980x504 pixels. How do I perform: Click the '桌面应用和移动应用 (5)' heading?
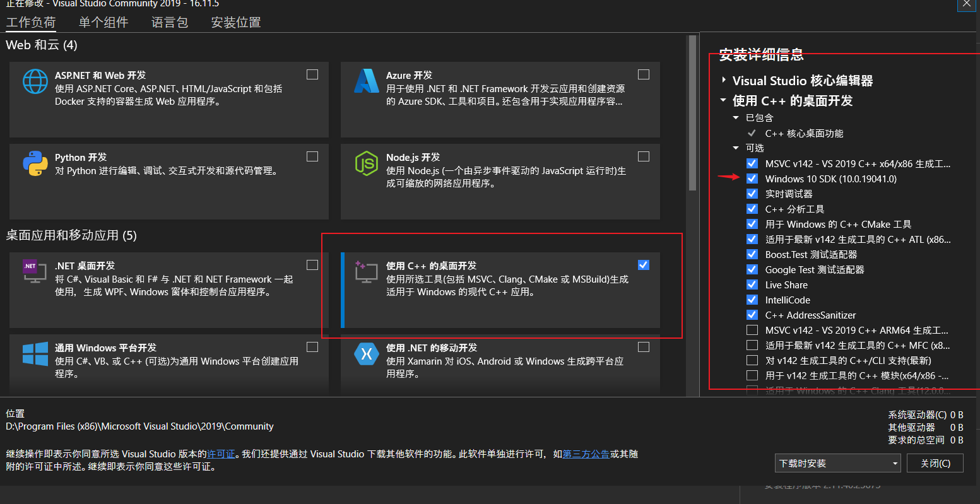(71, 235)
